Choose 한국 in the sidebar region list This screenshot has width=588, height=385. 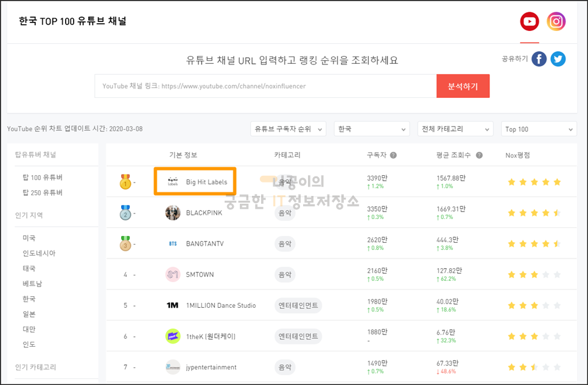pos(29,299)
